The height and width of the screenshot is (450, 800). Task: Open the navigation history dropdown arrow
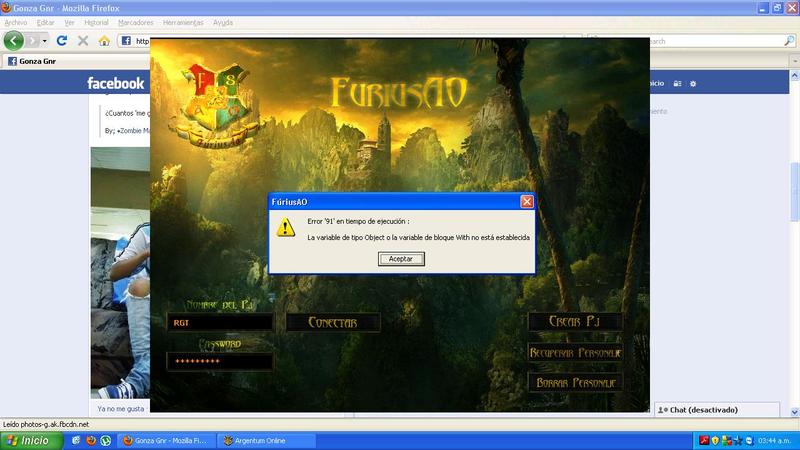(x=45, y=41)
